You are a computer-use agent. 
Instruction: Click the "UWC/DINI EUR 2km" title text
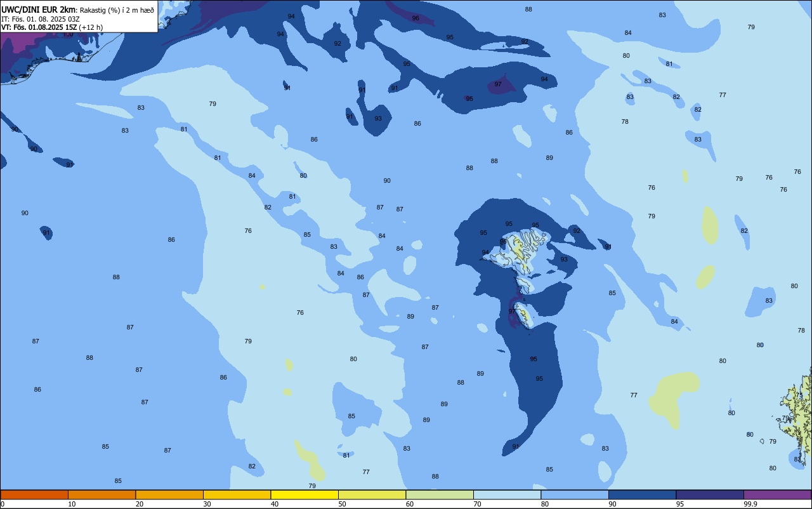(x=38, y=10)
